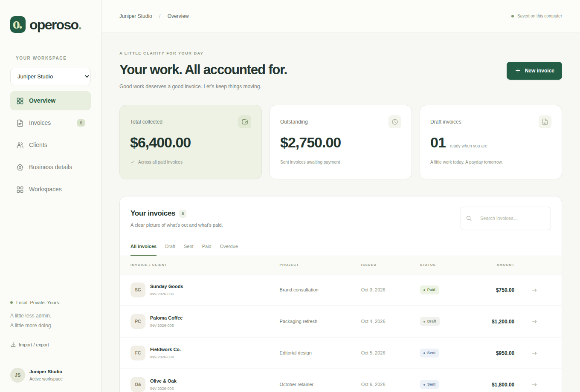Click the Sunday Goods client name
Viewport: 580px width, 392px height.
pyautogui.click(x=166, y=286)
